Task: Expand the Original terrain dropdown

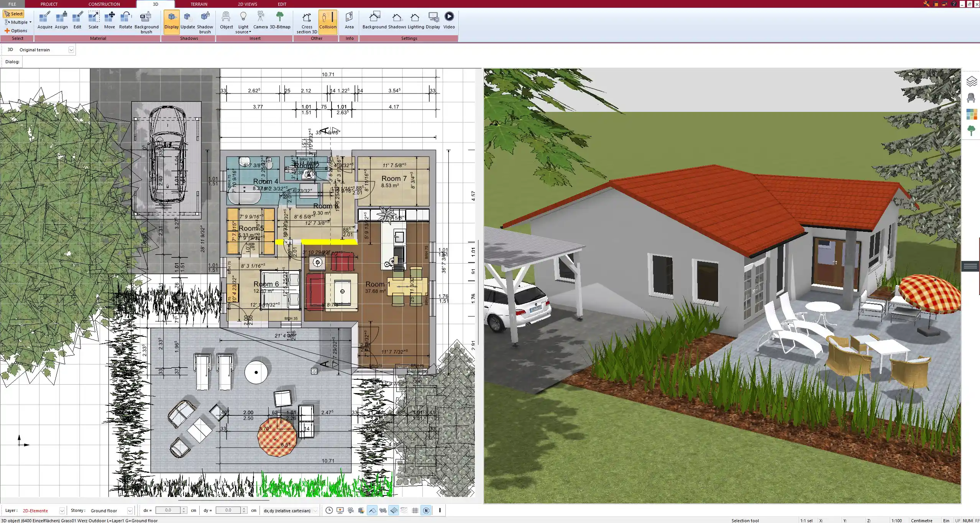Action: (x=71, y=50)
